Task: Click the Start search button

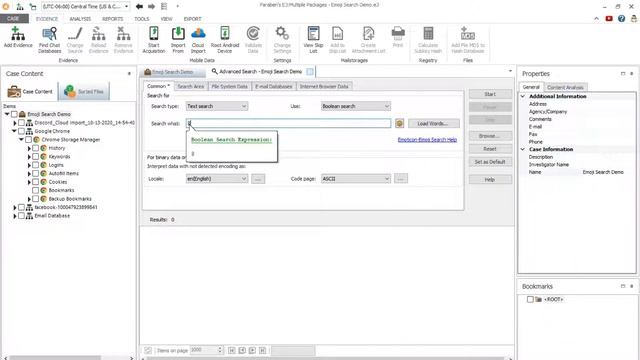Action: point(490,94)
